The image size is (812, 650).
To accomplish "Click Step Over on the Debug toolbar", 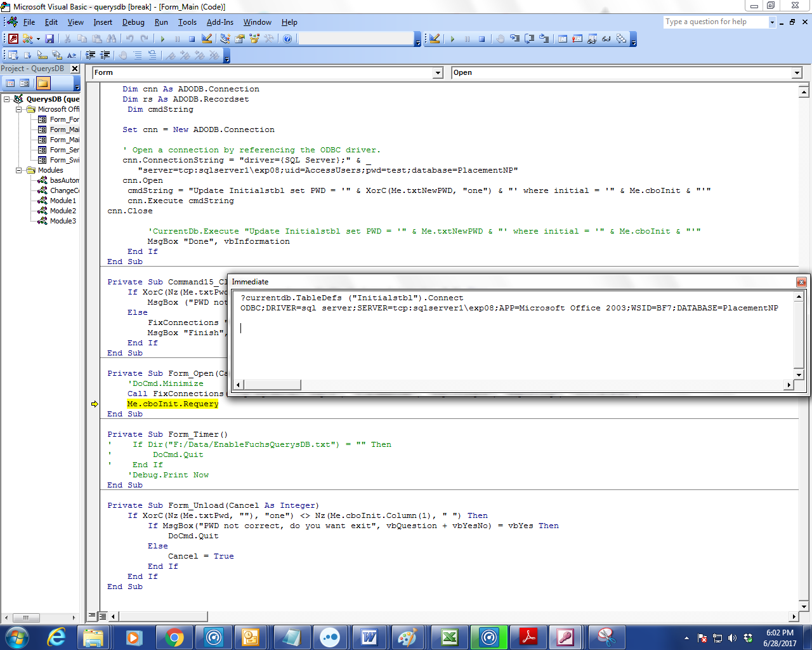I will point(529,39).
